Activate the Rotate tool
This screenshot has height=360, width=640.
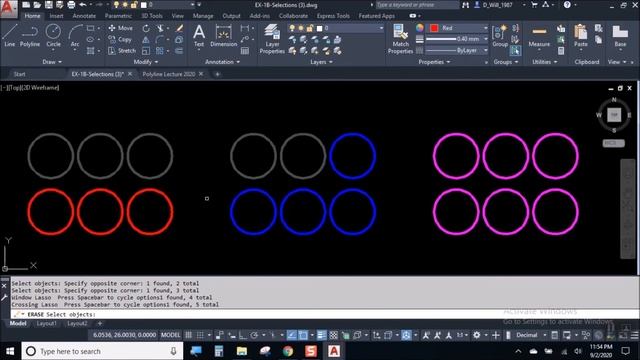[x=146, y=28]
